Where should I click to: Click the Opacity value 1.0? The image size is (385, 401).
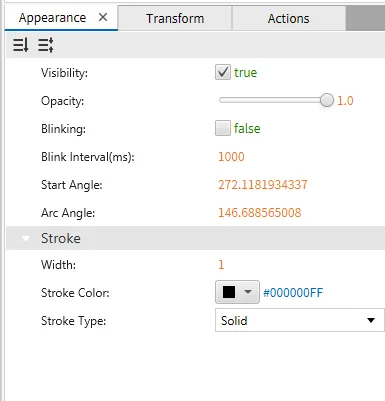coord(345,101)
